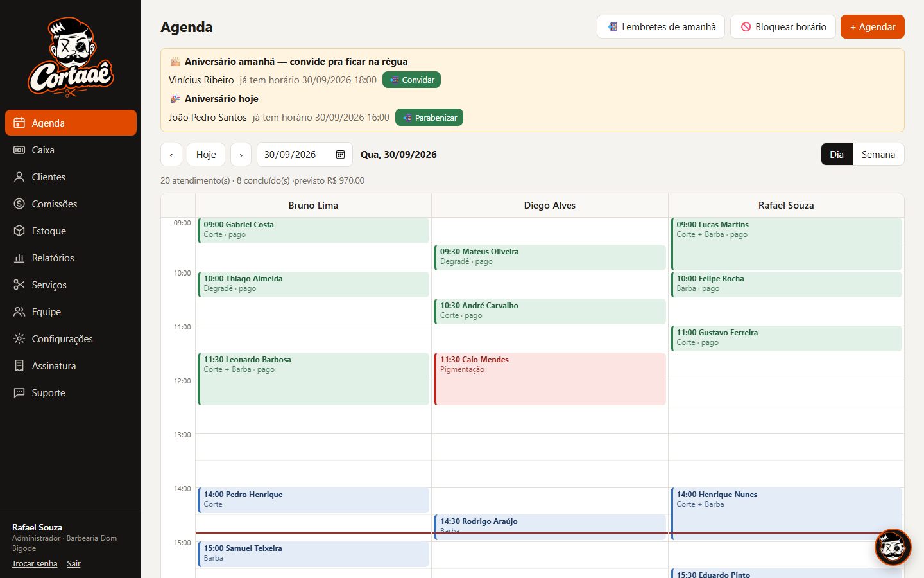Switch to Dia view
This screenshot has height=578, width=924.
click(x=837, y=154)
